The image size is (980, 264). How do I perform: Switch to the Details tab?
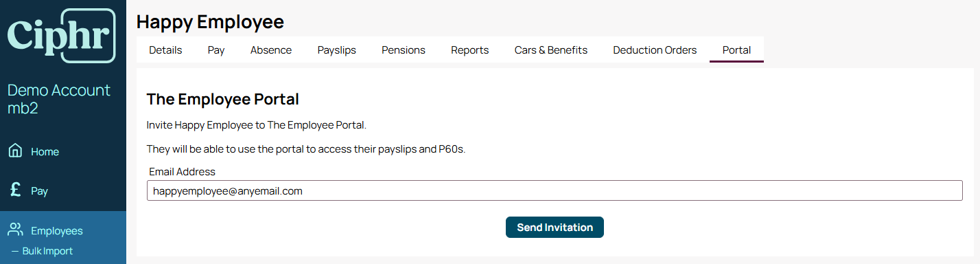pyautogui.click(x=165, y=49)
